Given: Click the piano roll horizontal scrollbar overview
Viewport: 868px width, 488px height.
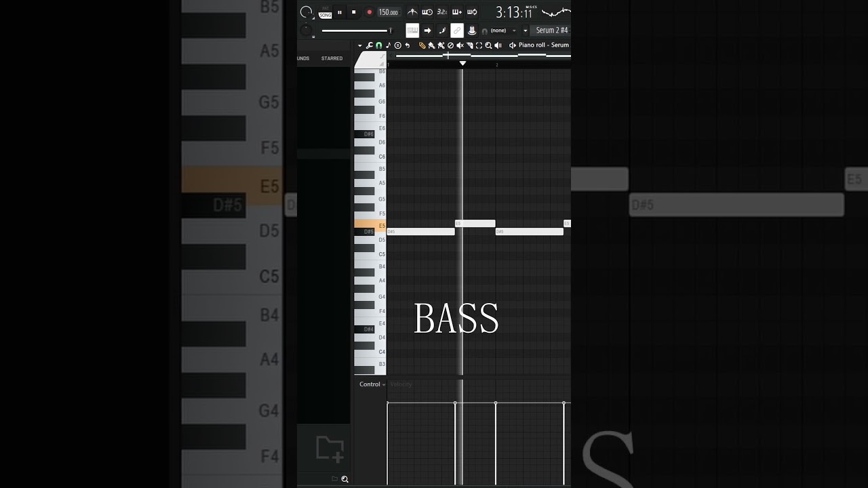Looking at the screenshot, I should tap(483, 56).
